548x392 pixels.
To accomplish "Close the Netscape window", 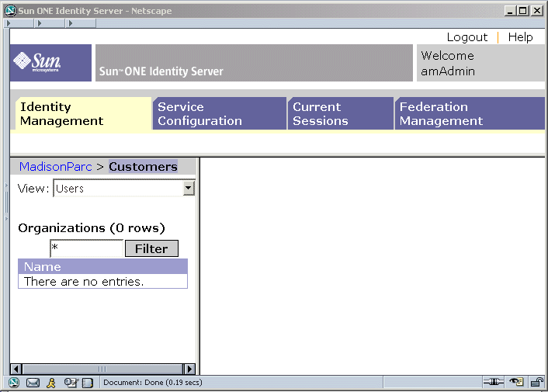I will pos(537,11).
